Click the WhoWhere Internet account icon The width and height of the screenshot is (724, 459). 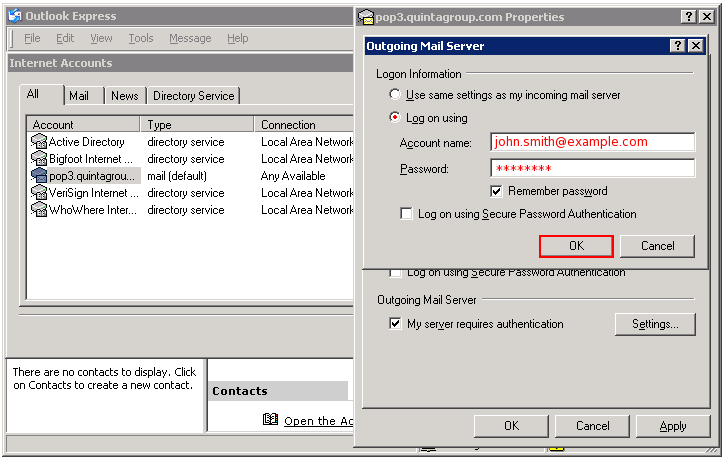pos(39,210)
